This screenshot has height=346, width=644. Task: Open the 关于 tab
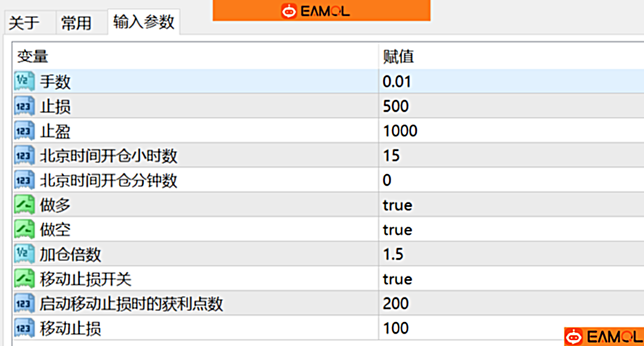[x=24, y=23]
